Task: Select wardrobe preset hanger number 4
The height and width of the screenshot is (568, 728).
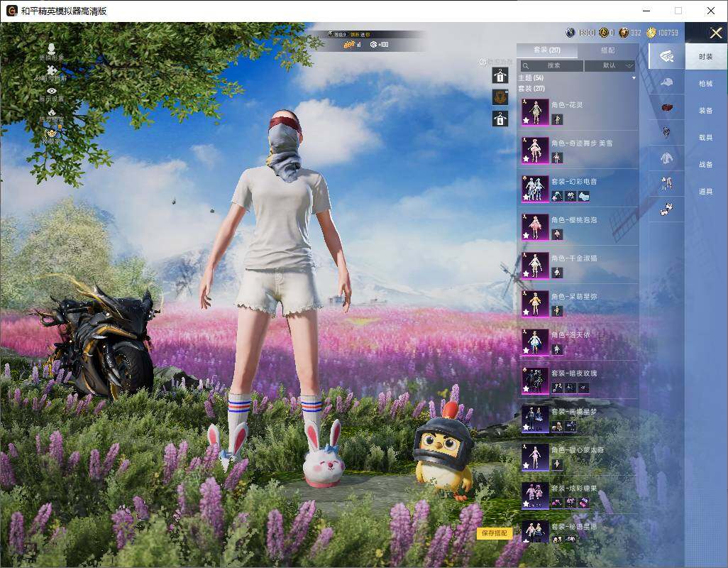Action: [500, 119]
